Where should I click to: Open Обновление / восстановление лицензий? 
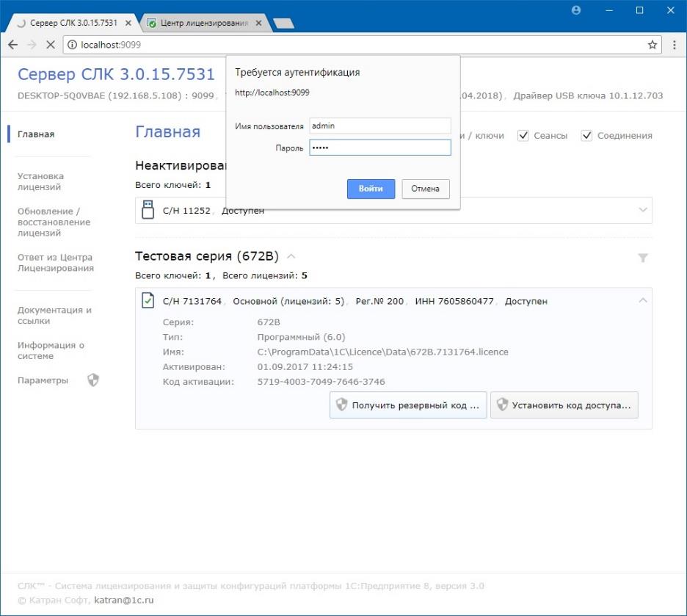[54, 222]
